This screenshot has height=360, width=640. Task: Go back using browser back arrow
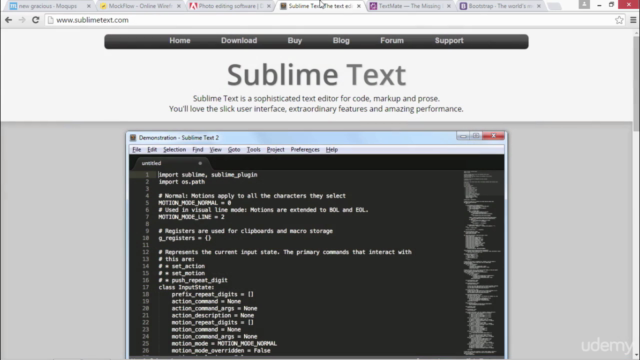click(x=9, y=20)
